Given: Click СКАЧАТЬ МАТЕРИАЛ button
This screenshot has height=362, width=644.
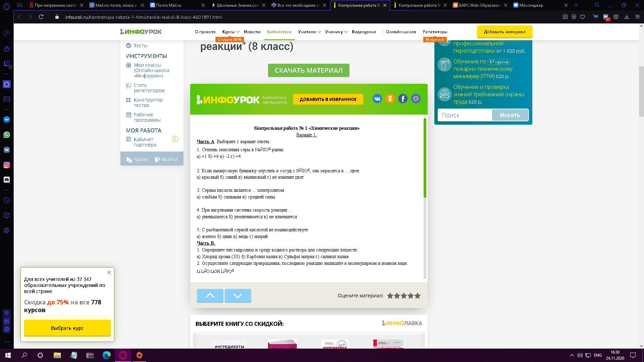Looking at the screenshot, I should [309, 70].
